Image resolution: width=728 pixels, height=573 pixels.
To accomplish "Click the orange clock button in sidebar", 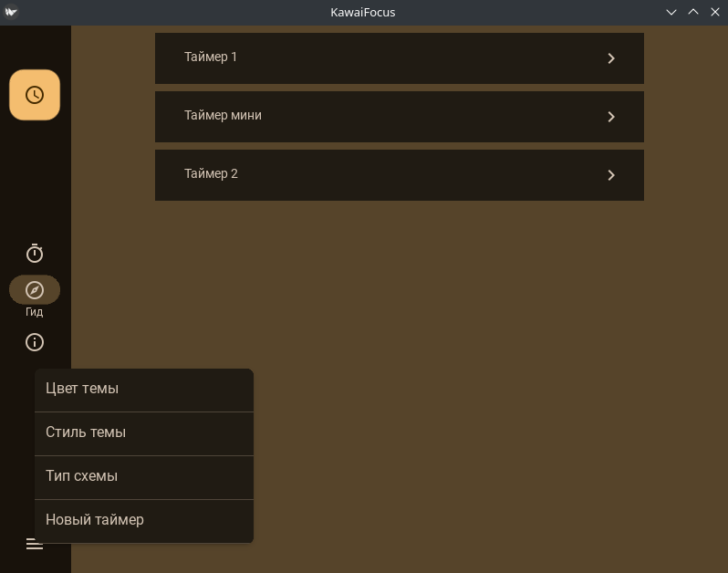I will tap(35, 95).
